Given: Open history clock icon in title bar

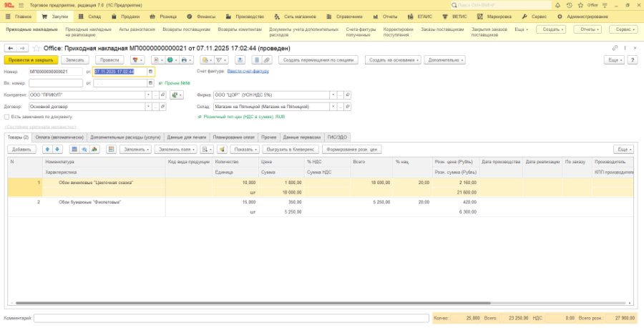Looking at the screenshot, I should pos(569,5).
